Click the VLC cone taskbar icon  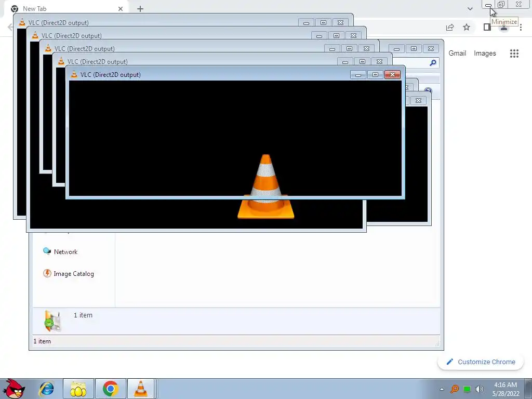[x=140, y=389]
